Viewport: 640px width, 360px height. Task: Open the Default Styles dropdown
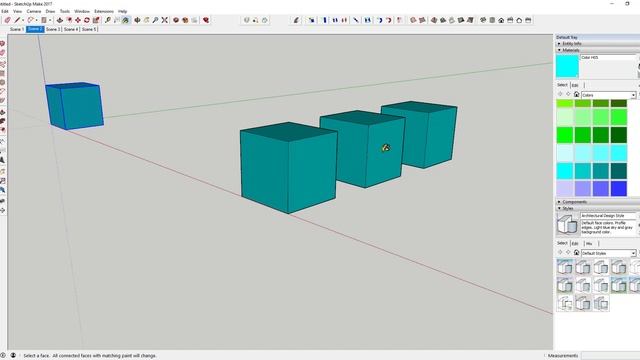pyautogui.click(x=633, y=253)
